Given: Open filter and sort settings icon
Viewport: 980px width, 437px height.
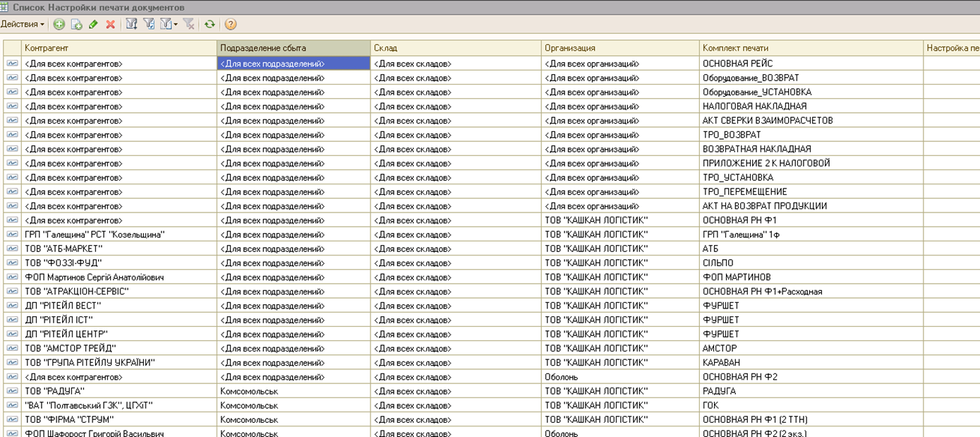Looking at the screenshot, I should click(131, 24).
